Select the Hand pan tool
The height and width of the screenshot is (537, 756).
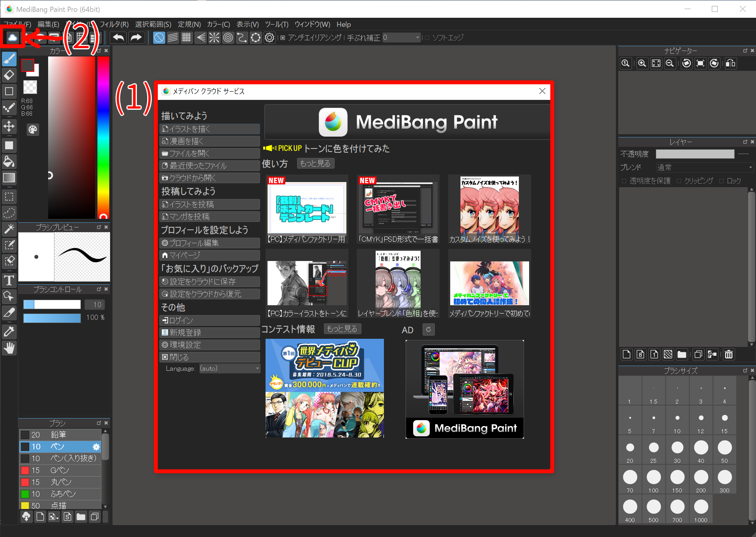9,348
